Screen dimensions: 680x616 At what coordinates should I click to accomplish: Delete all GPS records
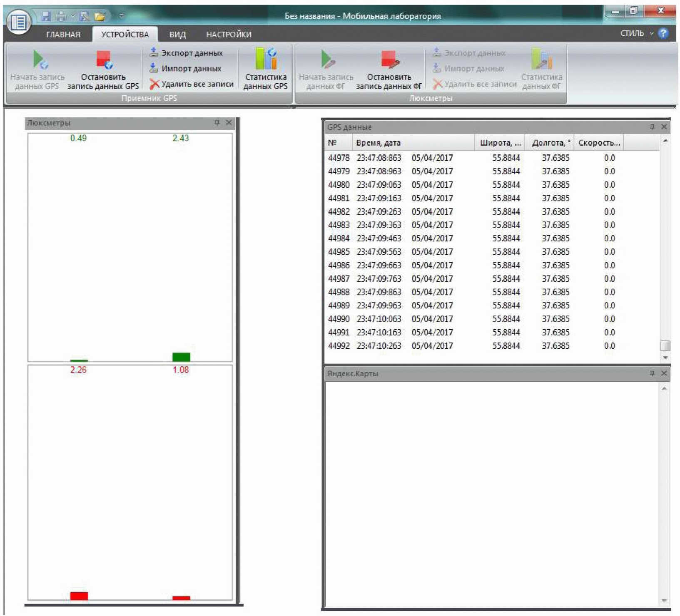coord(192,84)
